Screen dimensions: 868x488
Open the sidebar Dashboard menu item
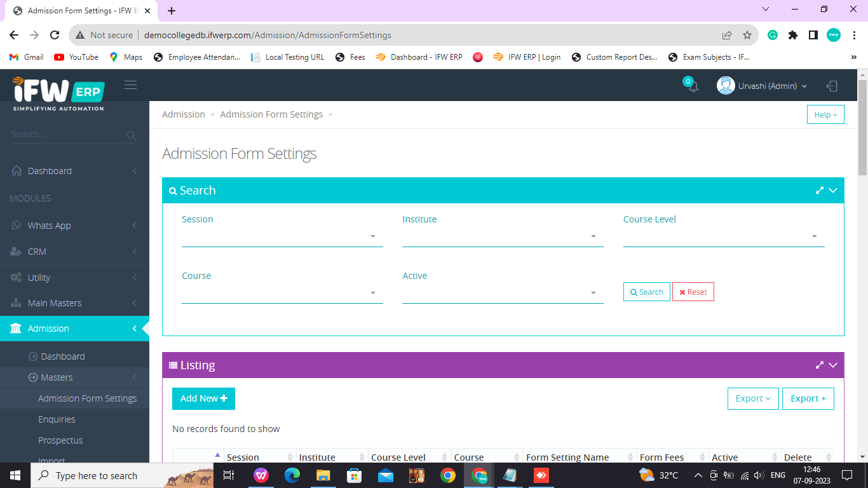pyautogui.click(x=74, y=171)
